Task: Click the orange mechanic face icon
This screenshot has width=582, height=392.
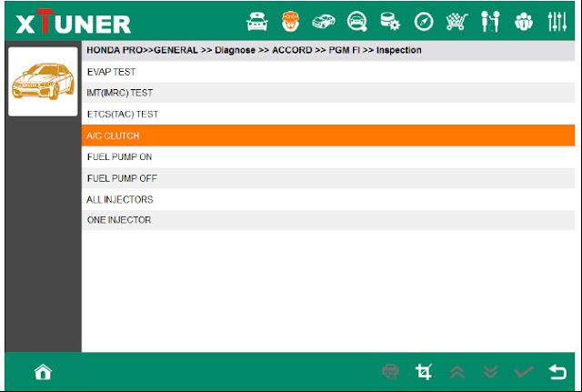Action: 290,22
